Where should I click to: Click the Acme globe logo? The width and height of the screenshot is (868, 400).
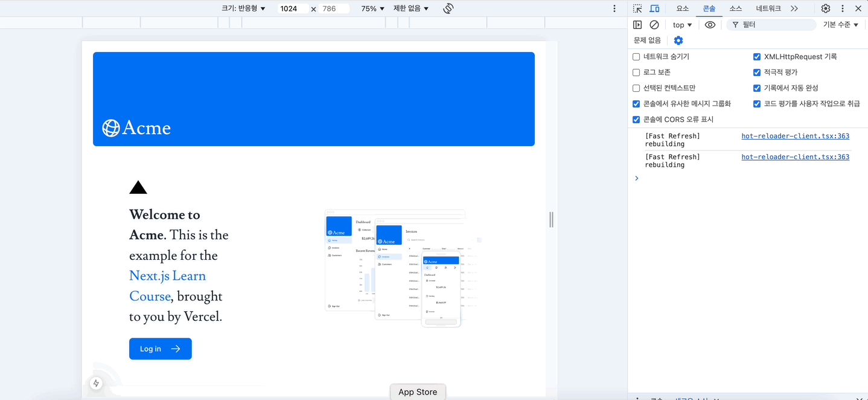point(136,127)
